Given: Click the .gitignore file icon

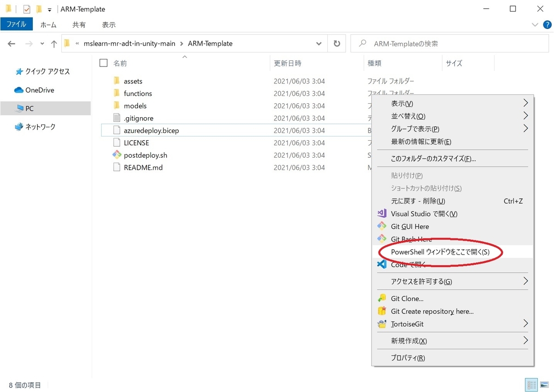Looking at the screenshot, I should tap(116, 118).
